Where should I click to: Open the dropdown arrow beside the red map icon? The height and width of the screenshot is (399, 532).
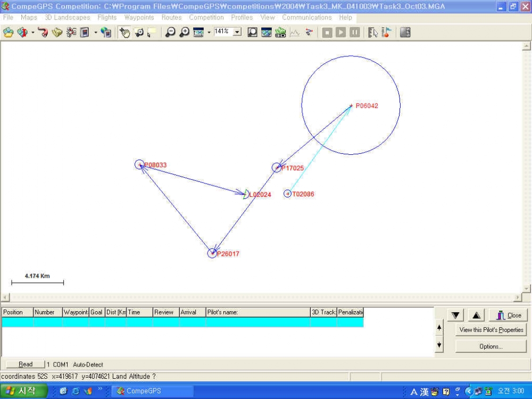[x=33, y=32]
